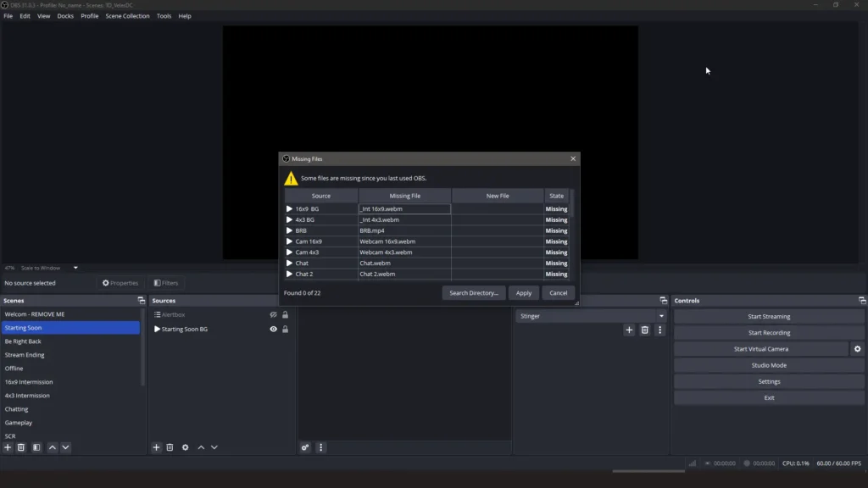Show the hidden Alertbox source

coord(273,314)
